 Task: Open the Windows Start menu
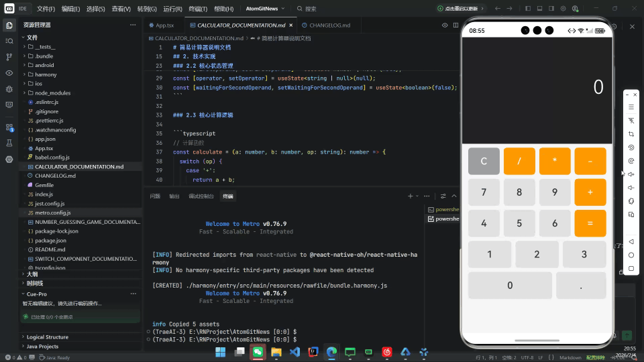(x=221, y=352)
